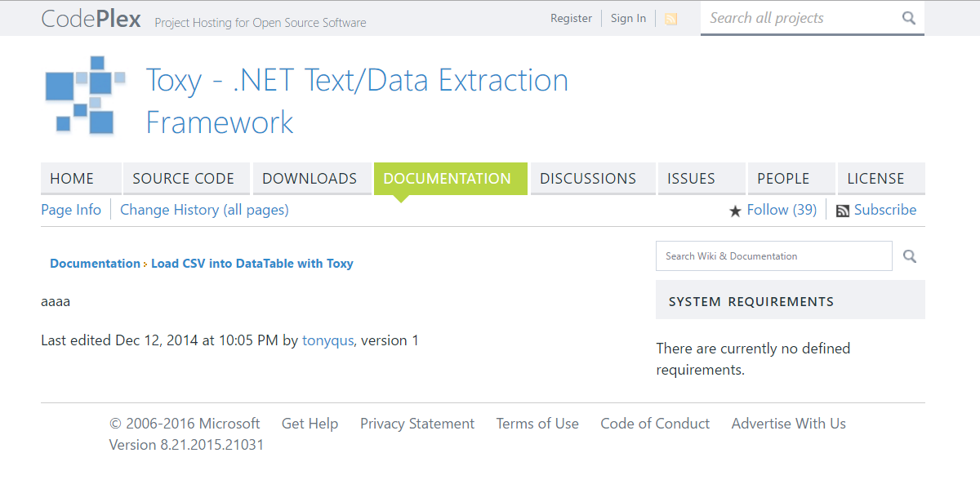
Task: Open the Downloads tab
Action: tap(310, 179)
